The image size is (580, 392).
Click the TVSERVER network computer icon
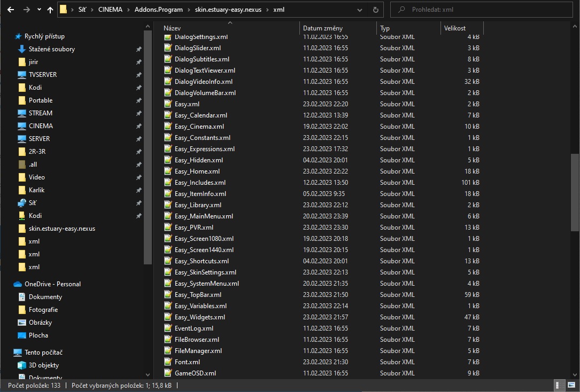click(x=22, y=75)
